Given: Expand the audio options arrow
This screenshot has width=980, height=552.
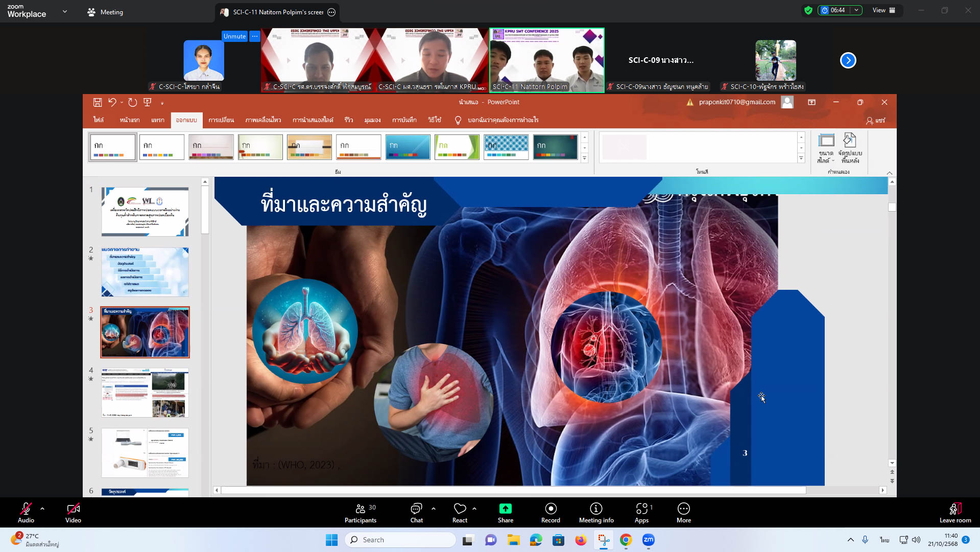Looking at the screenshot, I should coord(42,509).
